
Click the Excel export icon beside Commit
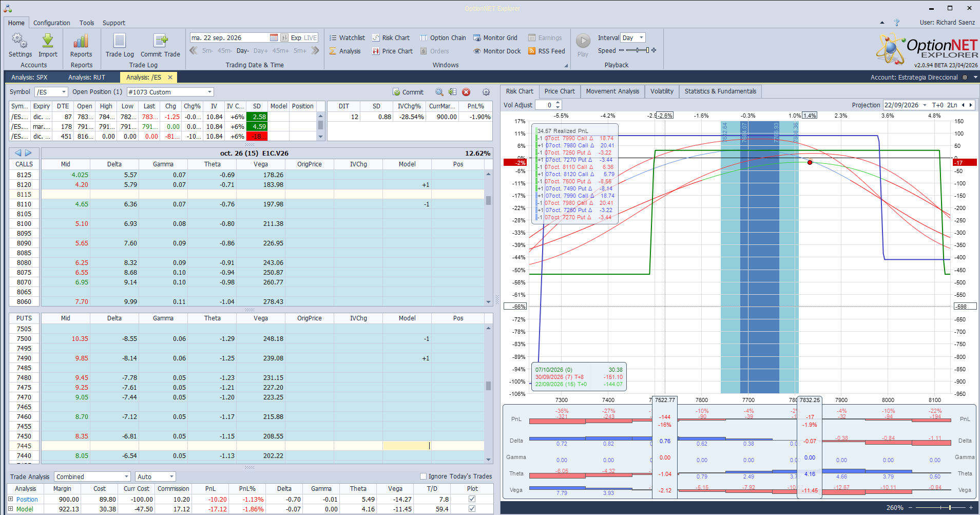point(452,92)
